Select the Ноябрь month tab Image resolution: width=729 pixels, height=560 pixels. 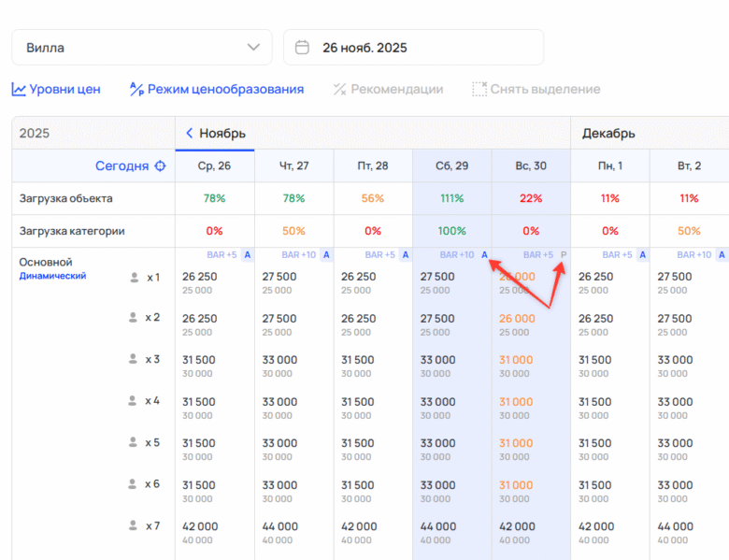click(222, 134)
